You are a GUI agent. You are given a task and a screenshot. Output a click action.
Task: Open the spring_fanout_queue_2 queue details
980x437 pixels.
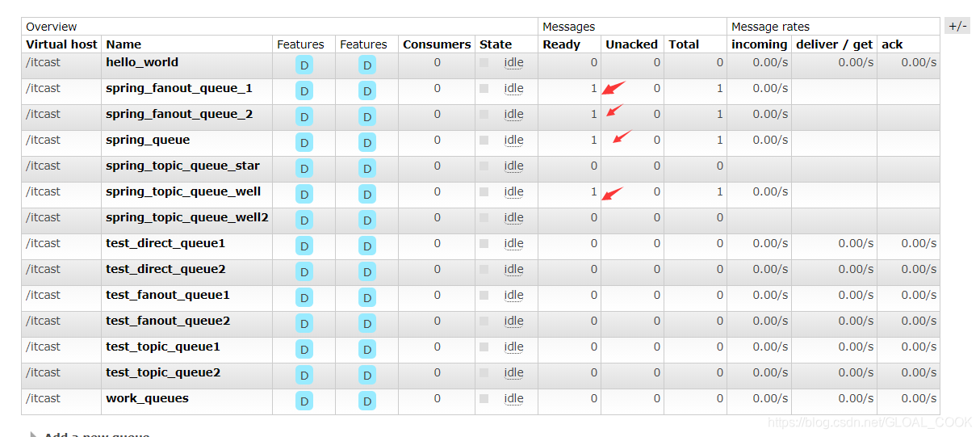tap(179, 114)
